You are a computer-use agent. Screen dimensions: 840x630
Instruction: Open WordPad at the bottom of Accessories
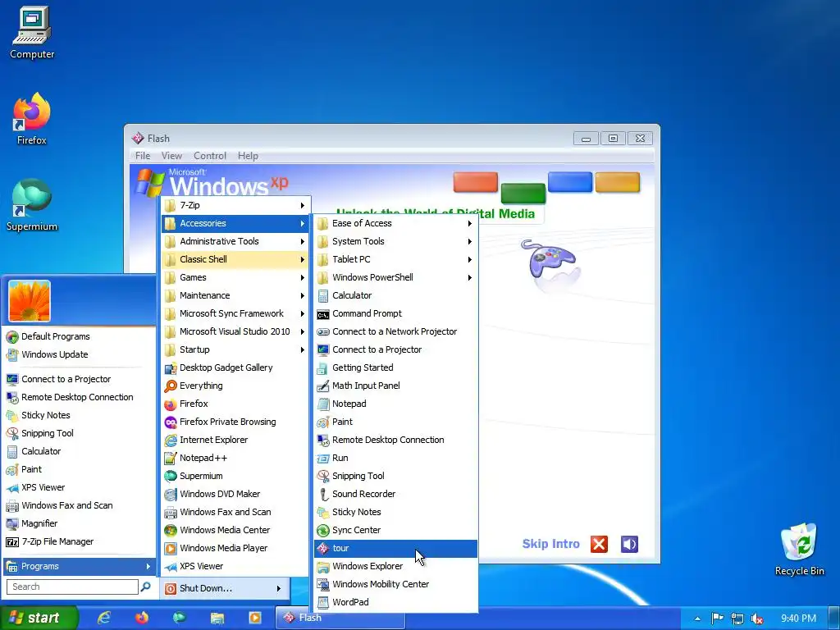395,602
